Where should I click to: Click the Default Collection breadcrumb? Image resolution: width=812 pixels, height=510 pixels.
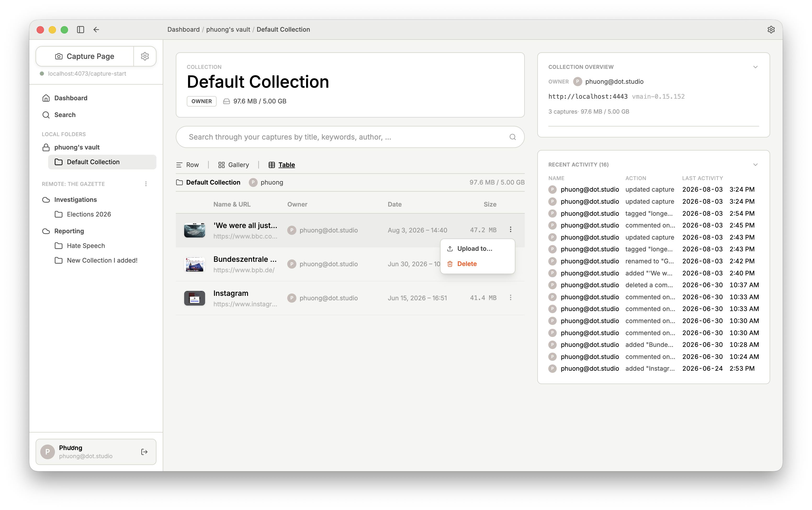[283, 30]
